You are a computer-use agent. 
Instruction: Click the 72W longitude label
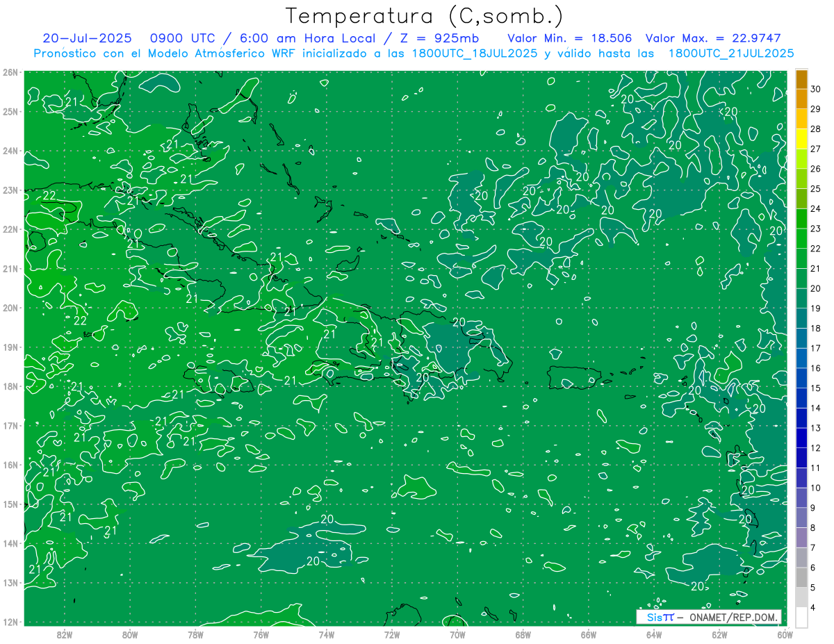[392, 634]
